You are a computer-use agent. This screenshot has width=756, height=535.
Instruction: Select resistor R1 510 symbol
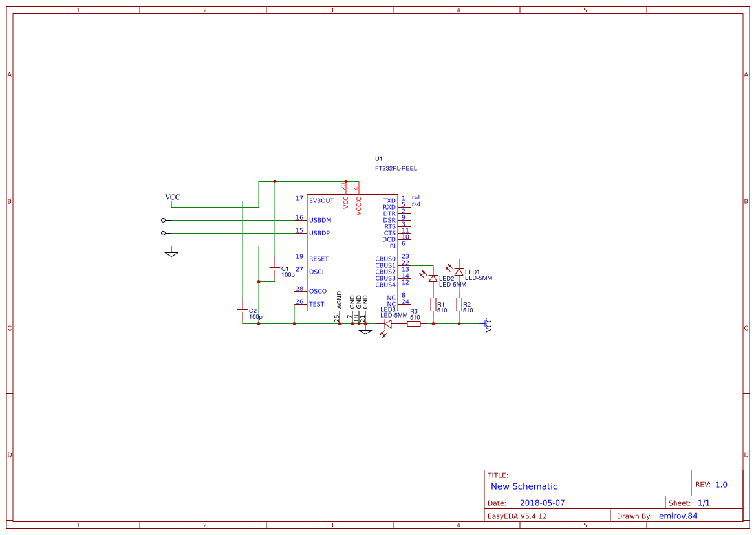coord(434,303)
